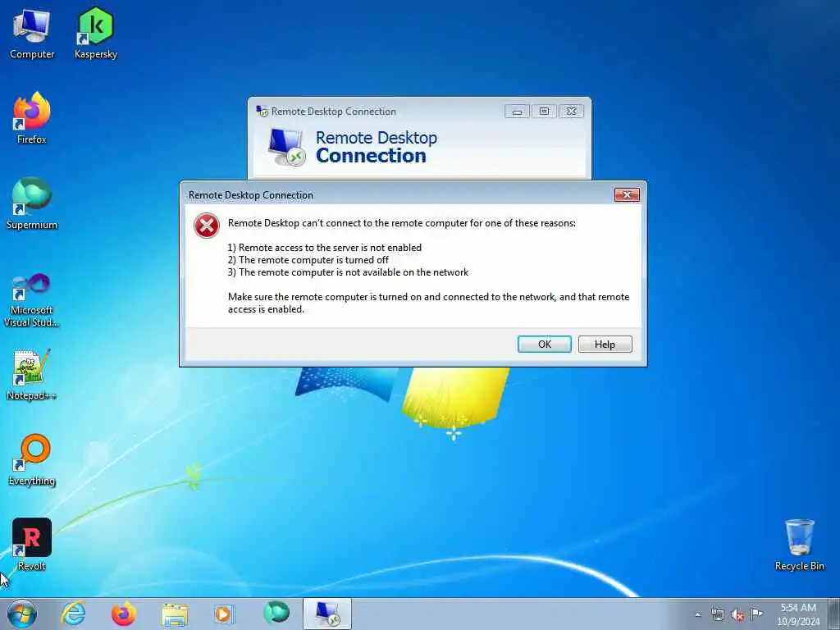Select the Notepad++ desktop shortcut
This screenshot has height=630, width=840.
(x=32, y=374)
